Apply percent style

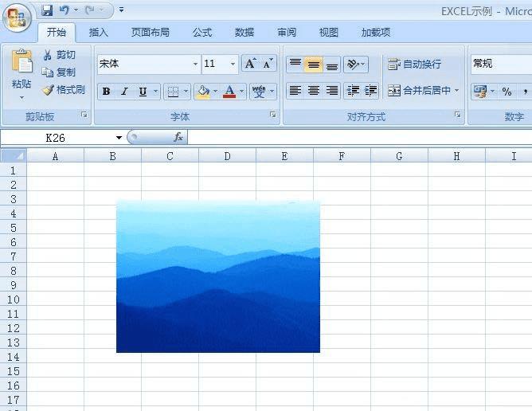507,92
